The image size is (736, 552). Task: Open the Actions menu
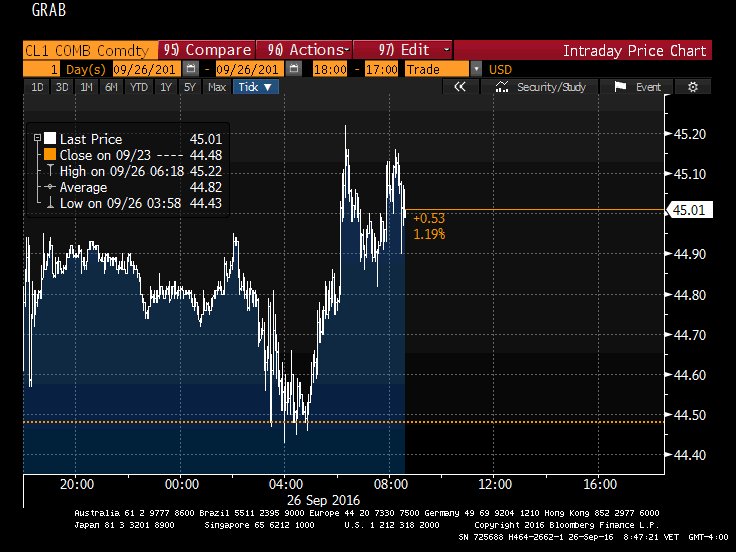coord(305,50)
